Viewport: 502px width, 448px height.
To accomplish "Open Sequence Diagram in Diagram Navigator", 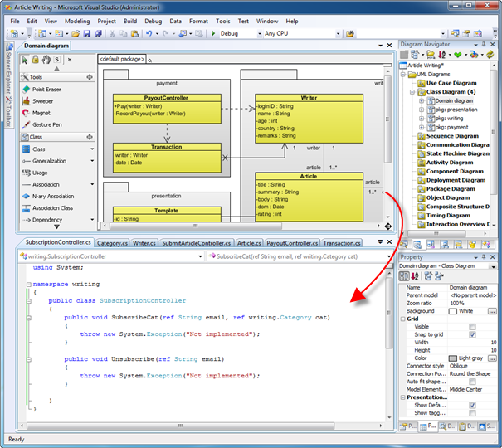I will pyautogui.click(x=451, y=136).
